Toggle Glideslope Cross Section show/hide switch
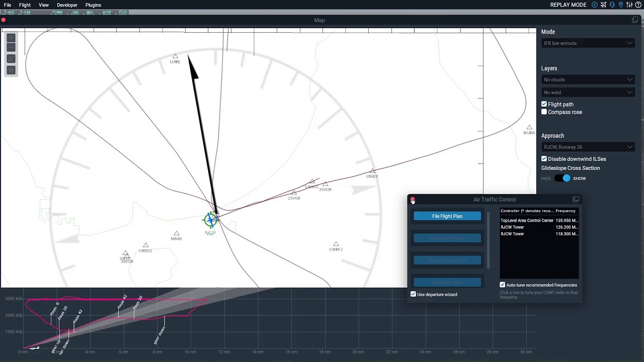Image resolution: width=644 pixels, height=362 pixels. click(x=563, y=178)
